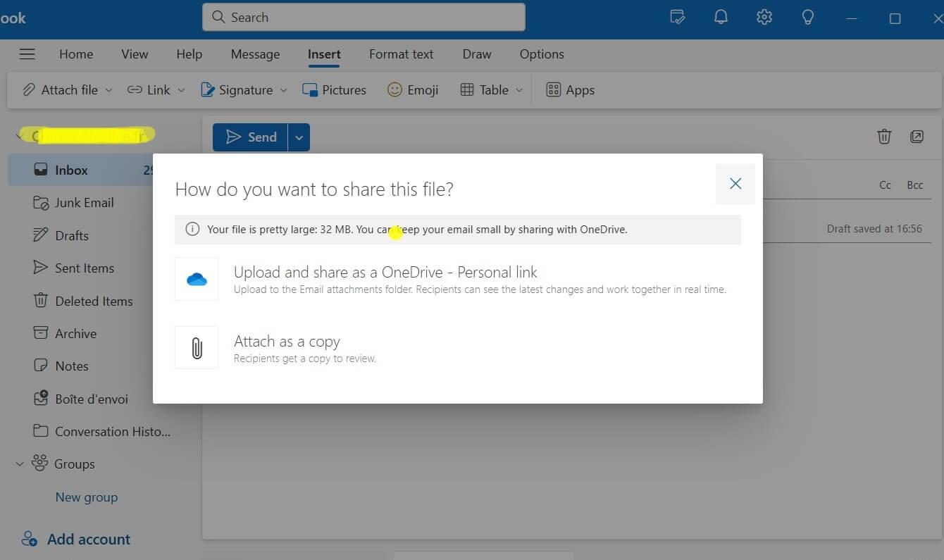944x560 pixels.
Task: Discard the draft with the trash icon
Action: (884, 137)
